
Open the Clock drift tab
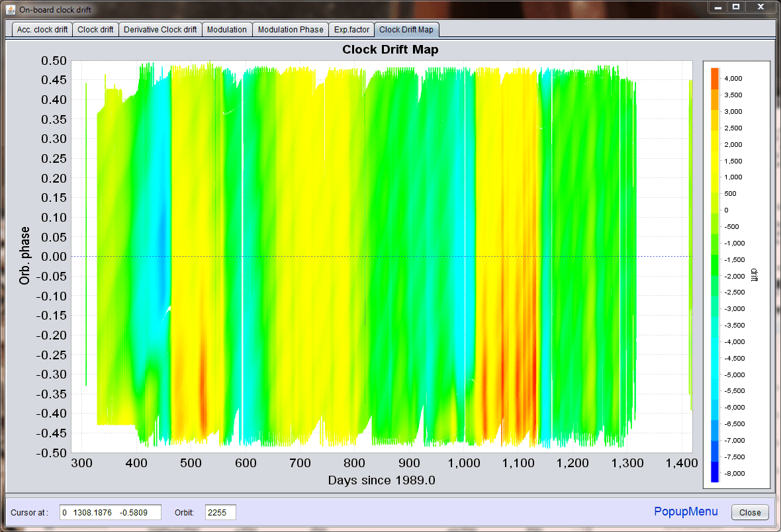pos(95,29)
